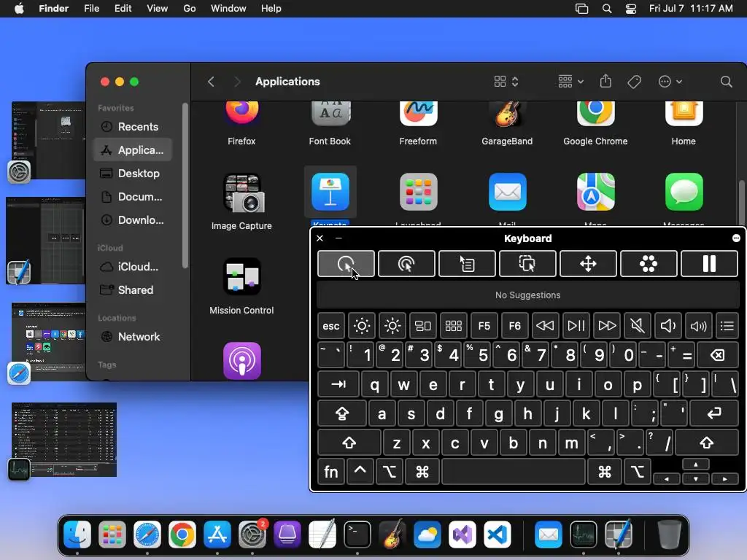Open Terminal from the Dock
Screen dimensions: 747x560
point(357,534)
